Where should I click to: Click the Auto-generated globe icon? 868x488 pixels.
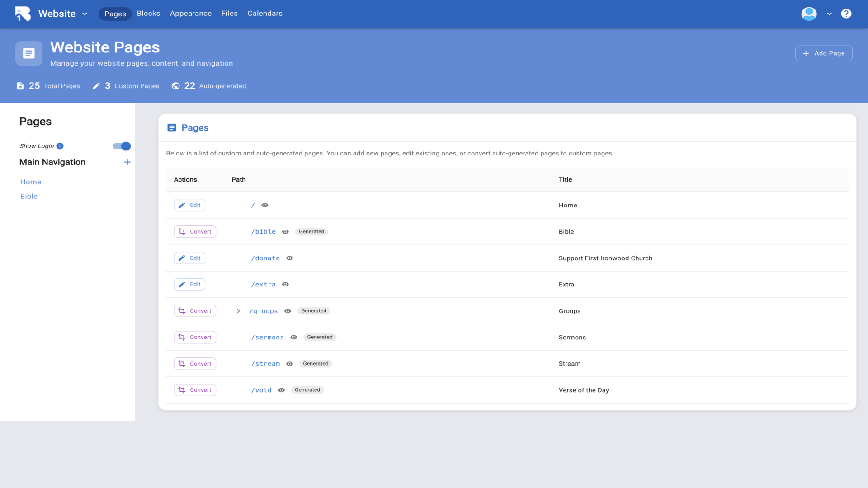[x=176, y=86]
